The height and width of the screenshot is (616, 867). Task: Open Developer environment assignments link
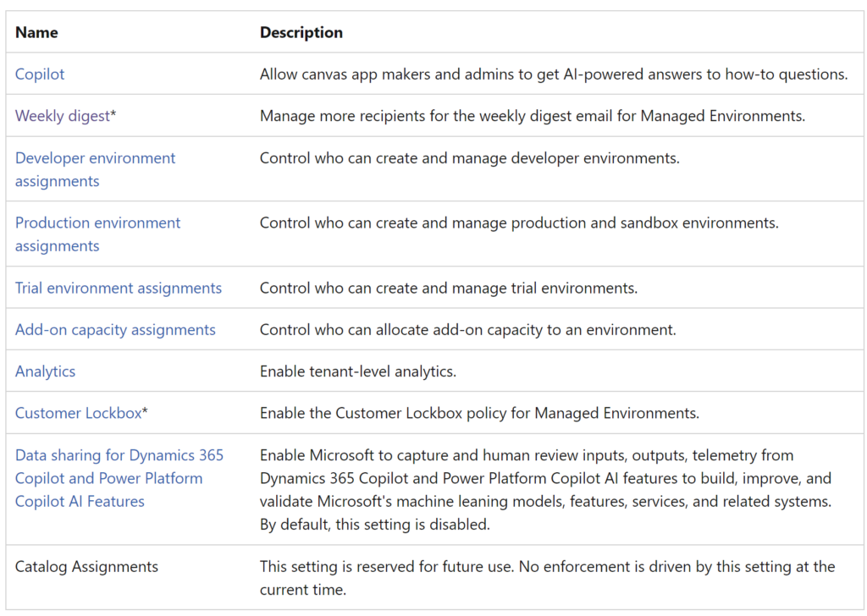coord(95,169)
